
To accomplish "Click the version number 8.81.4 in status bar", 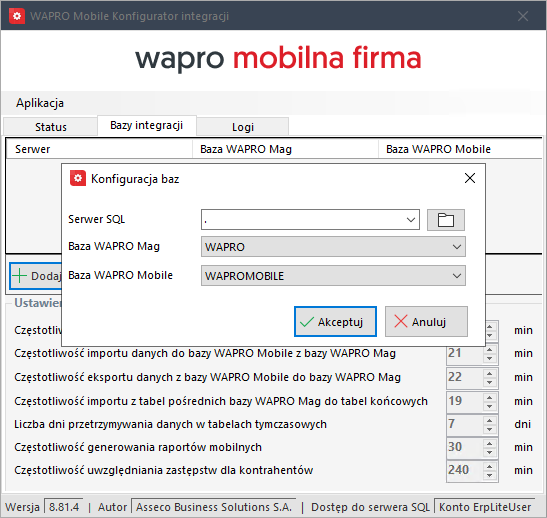I will tap(64, 507).
